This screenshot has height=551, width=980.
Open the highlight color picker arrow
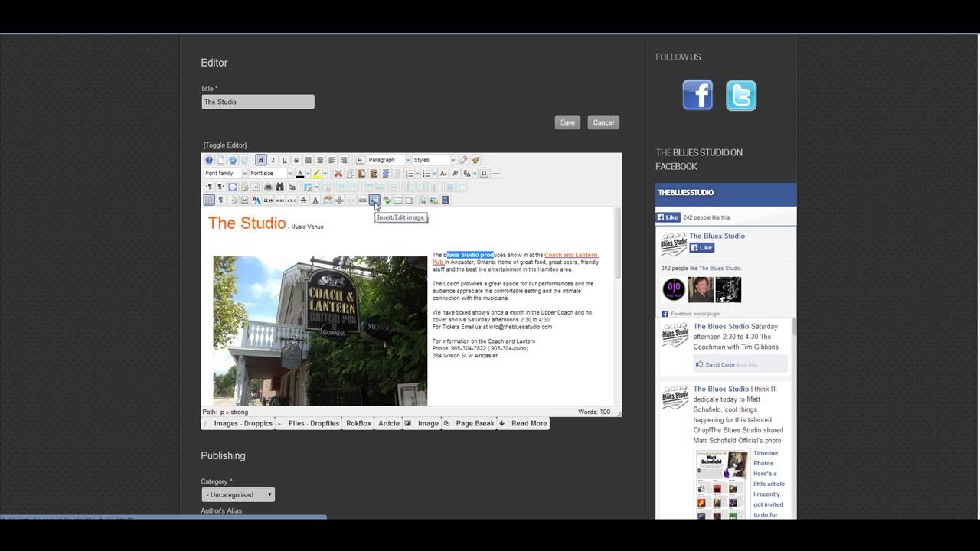(x=325, y=174)
